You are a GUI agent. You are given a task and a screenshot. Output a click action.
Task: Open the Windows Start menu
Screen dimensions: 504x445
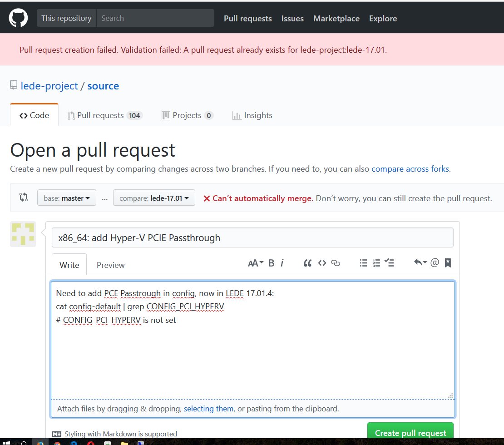[6, 442]
